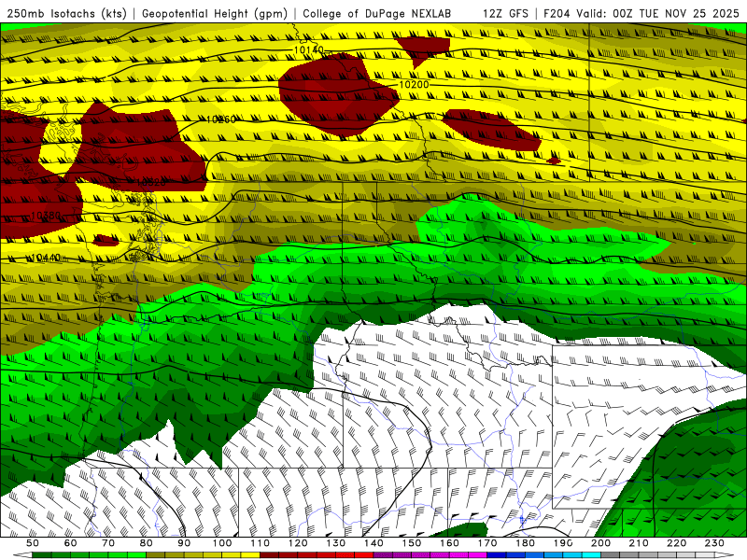Click the 60 value on the color scale
The image size is (747, 560).
pyautogui.click(x=71, y=543)
